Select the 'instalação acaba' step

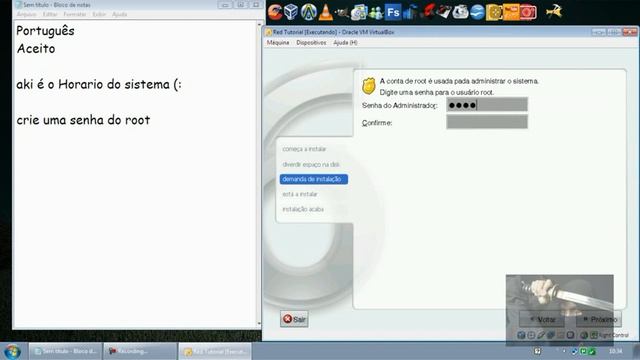click(x=303, y=209)
